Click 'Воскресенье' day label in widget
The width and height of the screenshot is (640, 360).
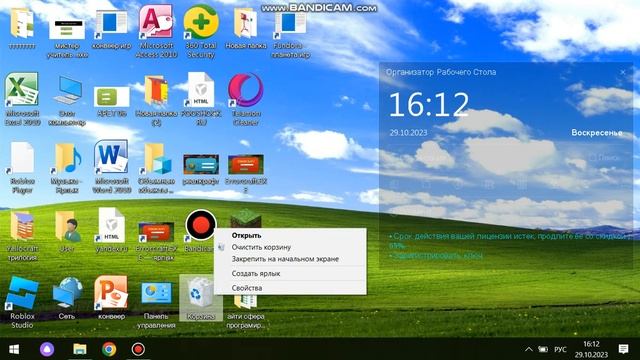pyautogui.click(x=597, y=133)
